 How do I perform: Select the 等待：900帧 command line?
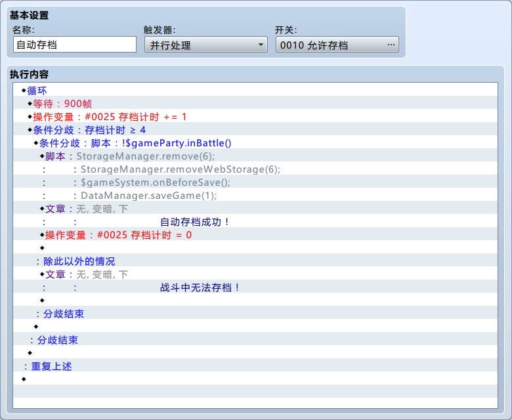tap(255, 102)
